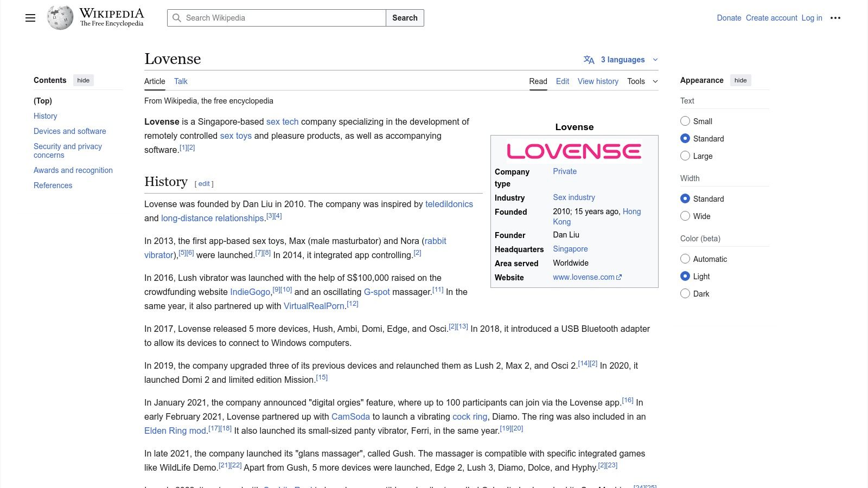
Task: Click citation [12] after VirtualRealPorn
Action: [x=353, y=304]
